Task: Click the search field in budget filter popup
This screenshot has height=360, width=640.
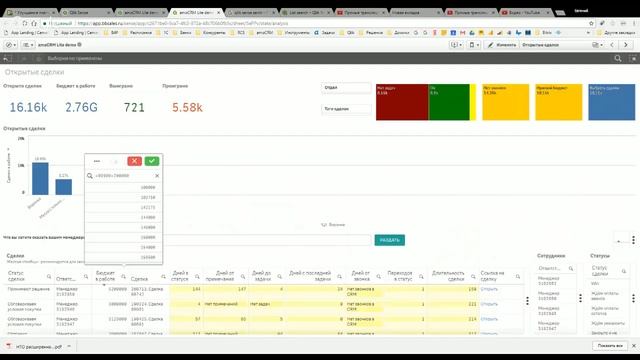Action: point(124,176)
